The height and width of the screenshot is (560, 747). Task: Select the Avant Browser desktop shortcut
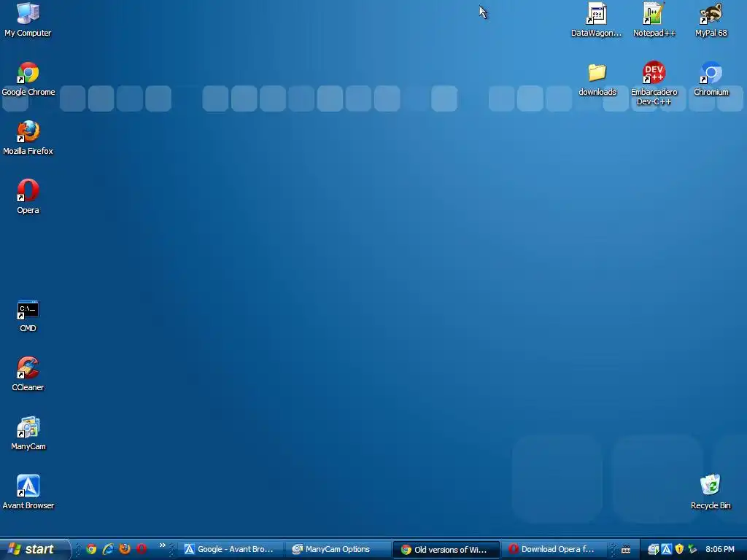point(28,492)
